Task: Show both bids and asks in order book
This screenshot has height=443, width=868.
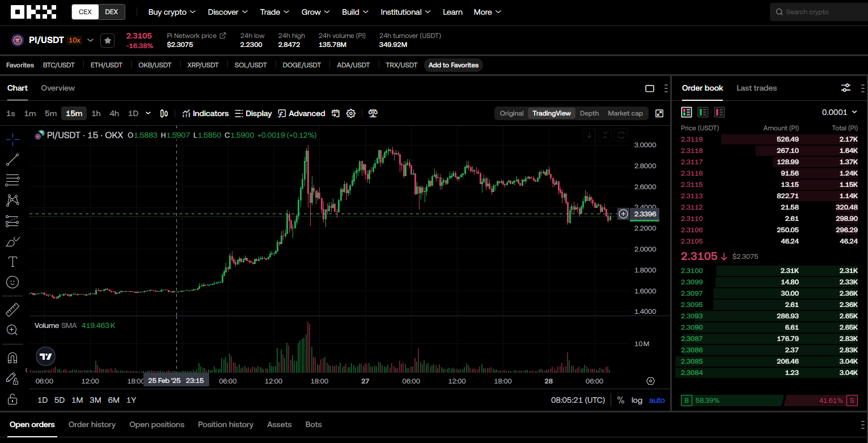Action: (687, 112)
